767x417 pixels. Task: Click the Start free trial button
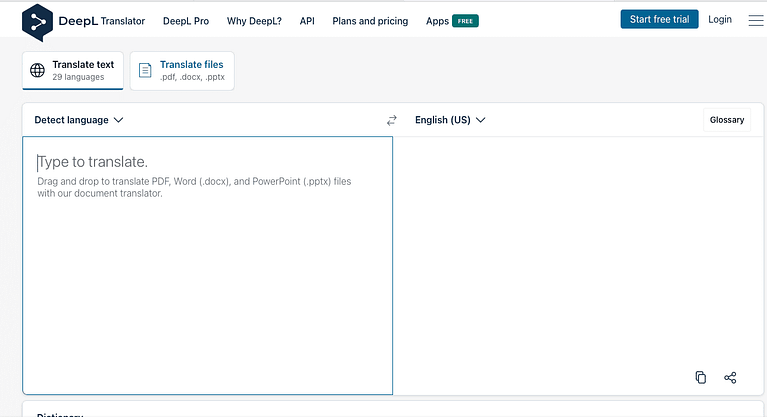point(659,19)
